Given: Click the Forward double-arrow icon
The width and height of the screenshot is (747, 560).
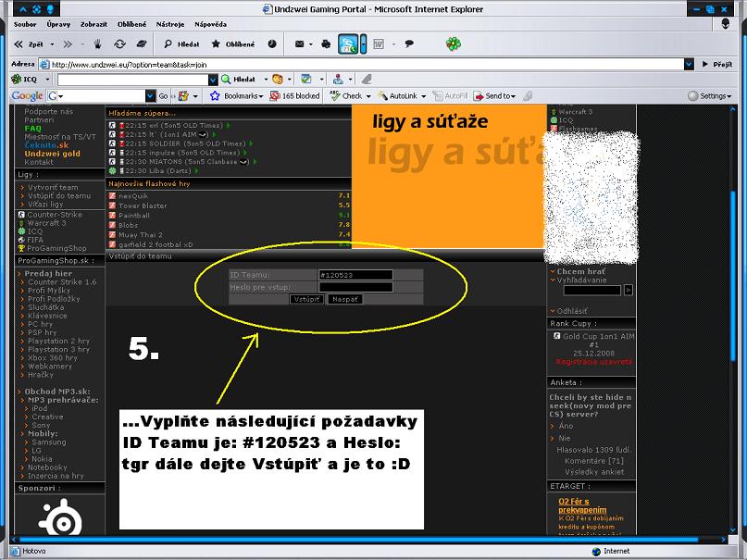Looking at the screenshot, I should click(x=68, y=44).
